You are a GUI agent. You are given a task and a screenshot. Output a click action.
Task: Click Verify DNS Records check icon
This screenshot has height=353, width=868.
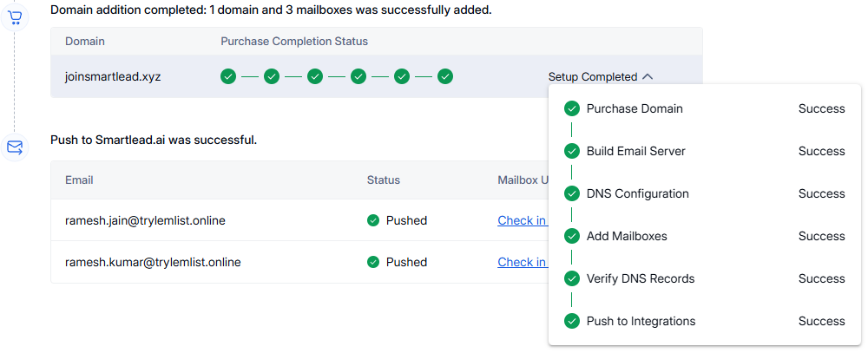571,278
